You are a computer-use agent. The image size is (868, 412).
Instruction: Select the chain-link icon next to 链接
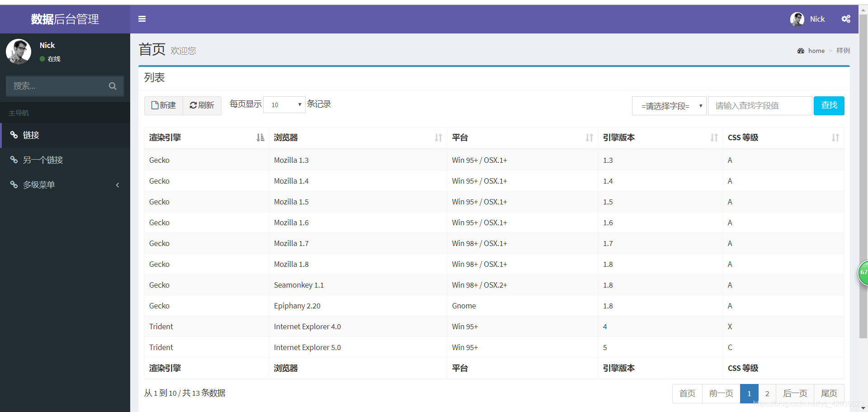(x=14, y=135)
